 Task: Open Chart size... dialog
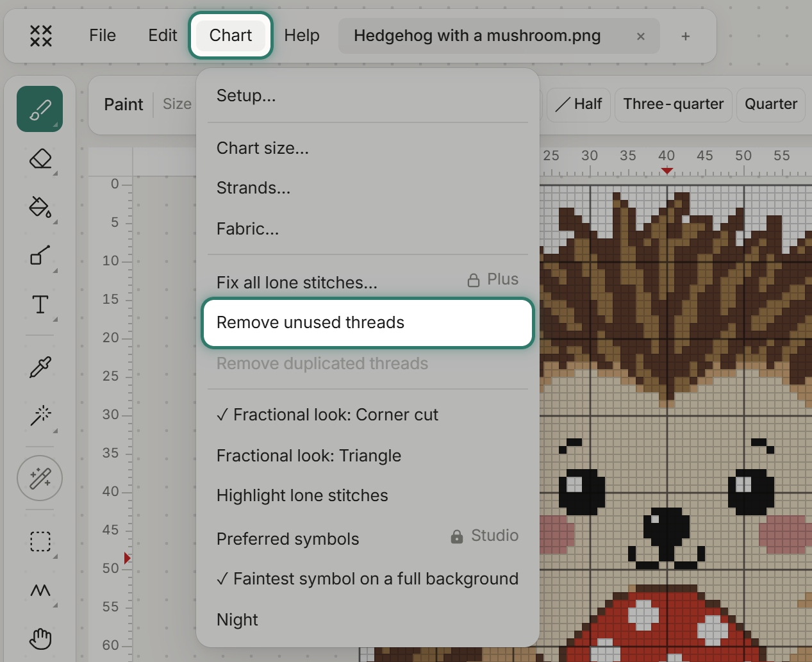(x=368, y=148)
